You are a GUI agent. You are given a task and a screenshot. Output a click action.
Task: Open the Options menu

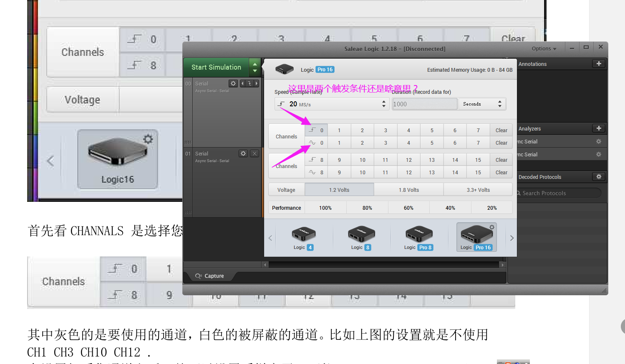544,48
